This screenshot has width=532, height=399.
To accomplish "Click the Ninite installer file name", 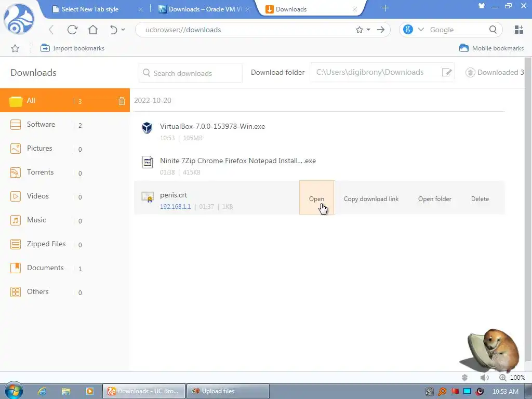I will click(238, 161).
